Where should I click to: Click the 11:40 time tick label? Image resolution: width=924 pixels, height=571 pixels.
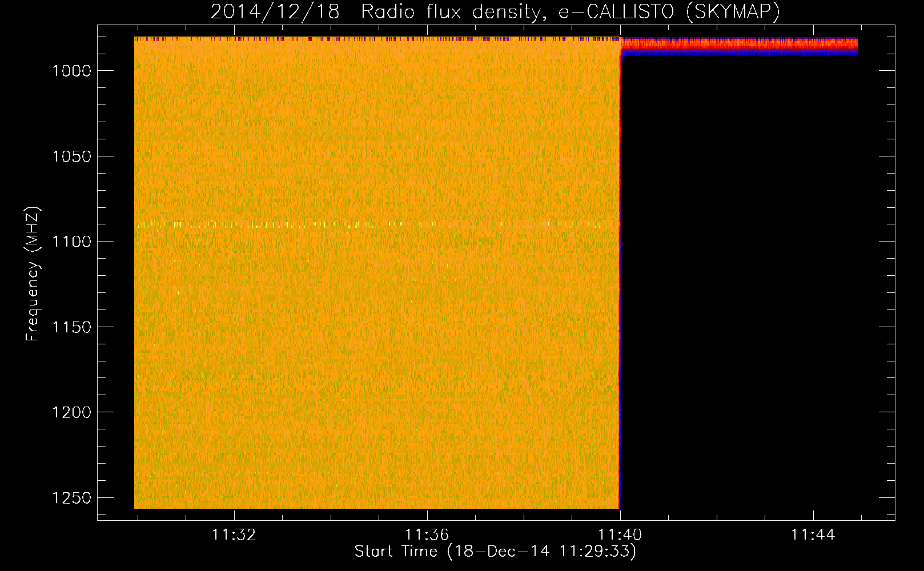620,535
